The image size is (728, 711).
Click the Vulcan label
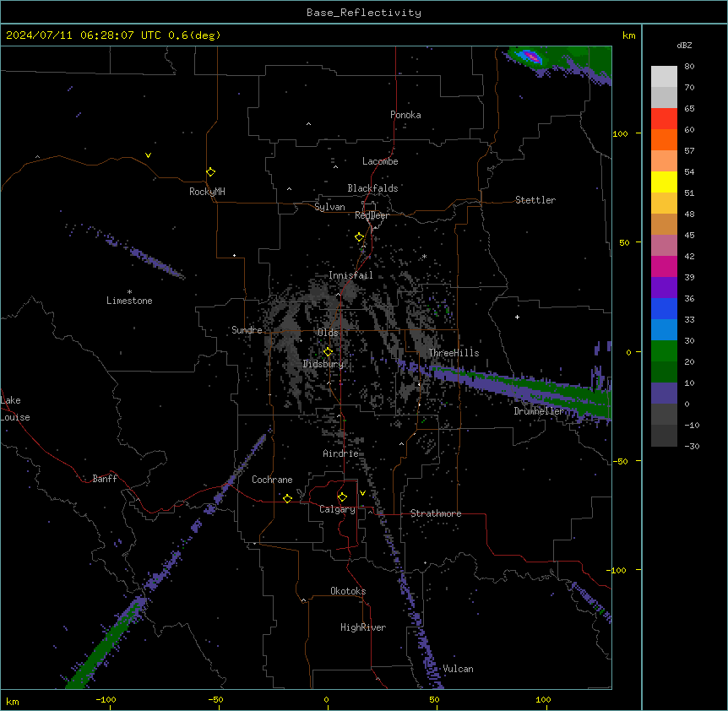coord(458,669)
